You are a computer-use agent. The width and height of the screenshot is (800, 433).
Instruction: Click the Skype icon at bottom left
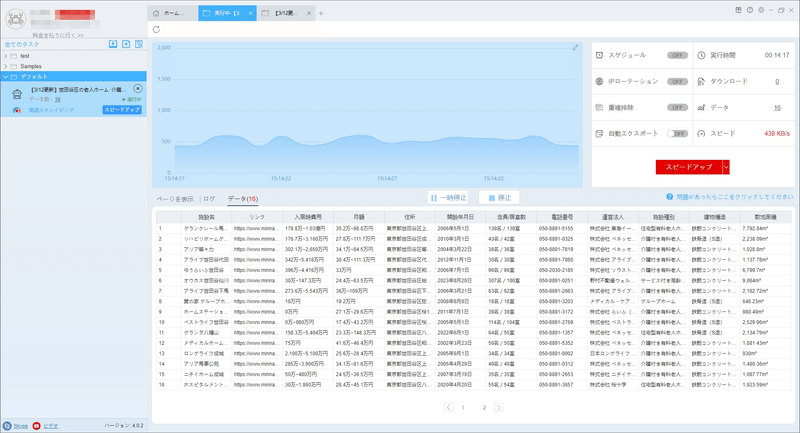click(x=7, y=426)
